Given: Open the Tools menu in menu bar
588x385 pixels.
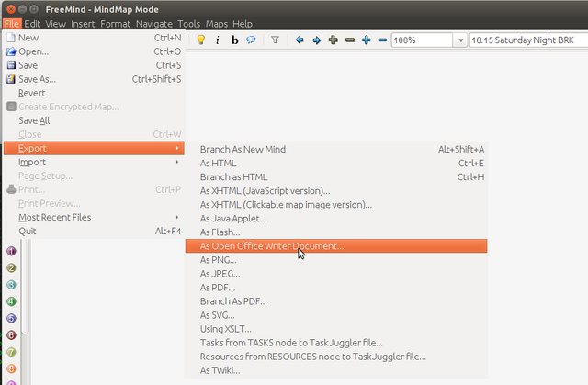Looking at the screenshot, I should (188, 23).
